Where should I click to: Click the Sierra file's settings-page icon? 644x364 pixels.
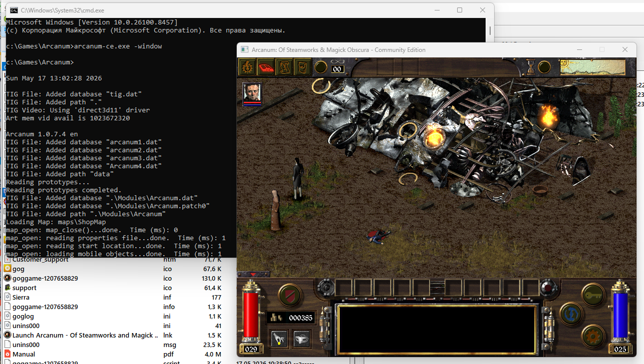pyautogui.click(x=7, y=297)
